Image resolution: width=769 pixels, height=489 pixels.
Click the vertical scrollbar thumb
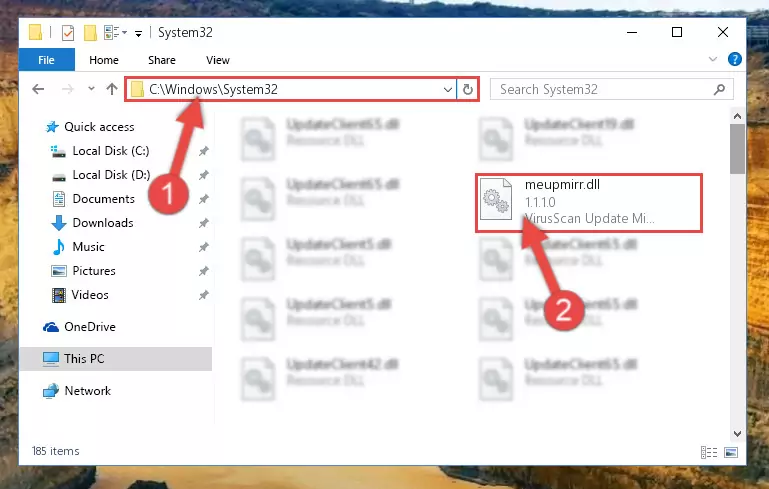coord(737,149)
